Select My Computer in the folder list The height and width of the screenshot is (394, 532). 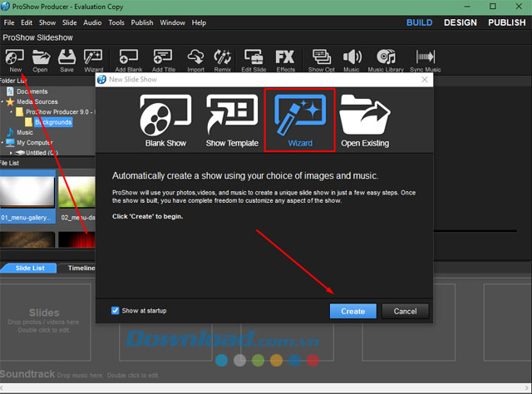(35, 142)
